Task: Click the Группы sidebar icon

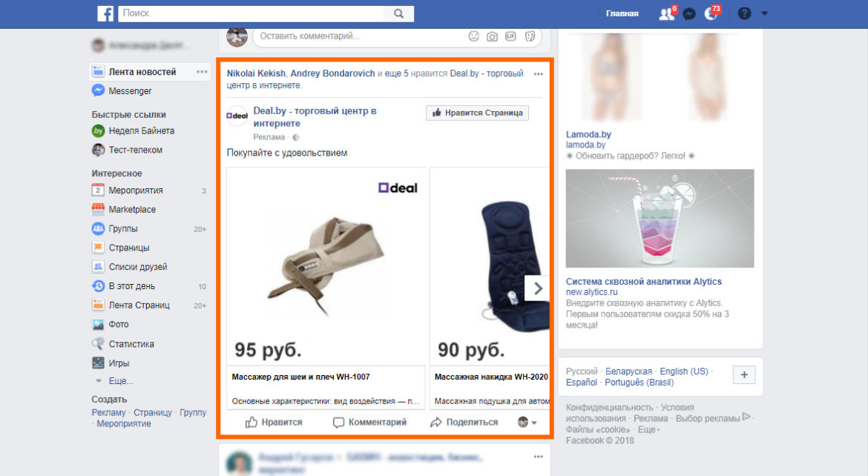Action: [x=98, y=228]
